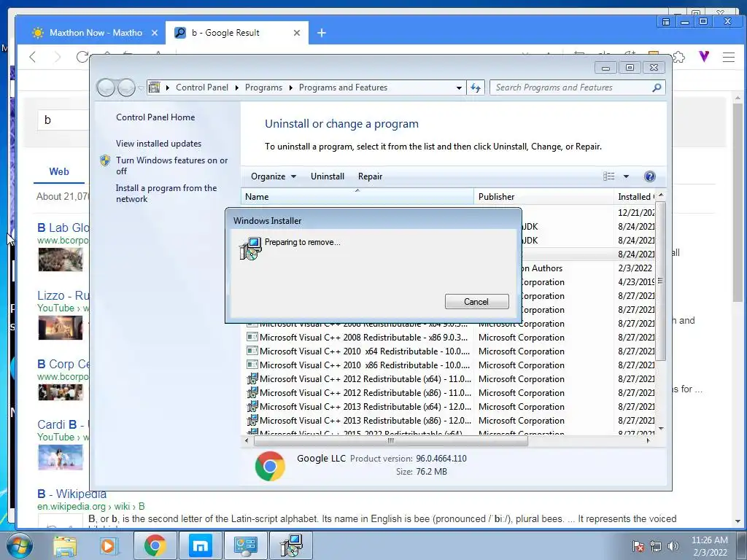Click the Windows Installer dialog icon
This screenshot has width=747, height=560.
click(x=251, y=249)
